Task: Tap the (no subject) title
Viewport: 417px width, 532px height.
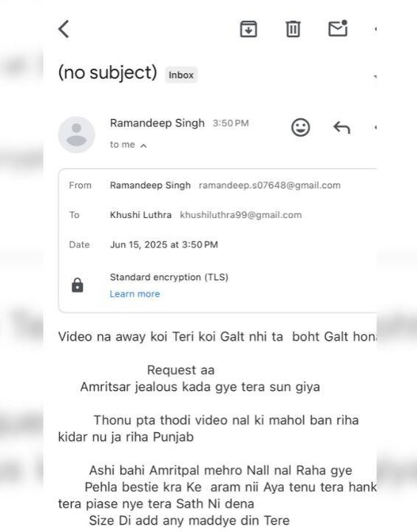Action: tap(108, 72)
